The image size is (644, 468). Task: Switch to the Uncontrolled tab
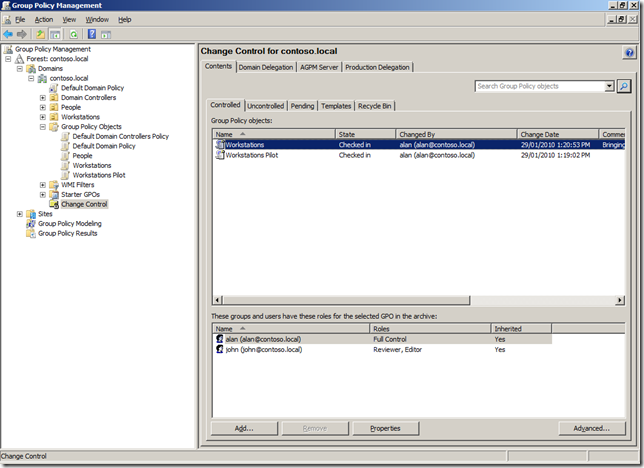point(266,105)
